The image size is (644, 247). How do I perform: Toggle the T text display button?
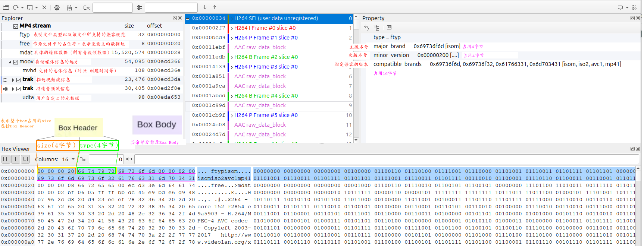pyautogui.click(x=16, y=159)
